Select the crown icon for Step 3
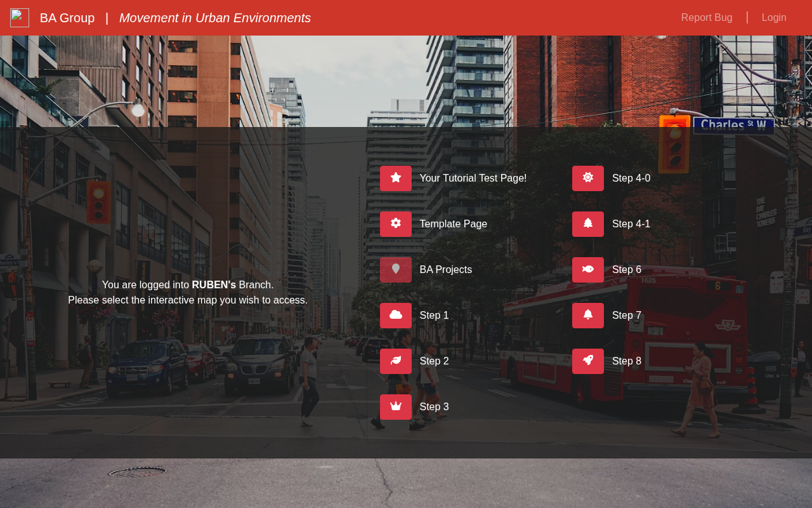The width and height of the screenshot is (812, 508). pos(396,407)
